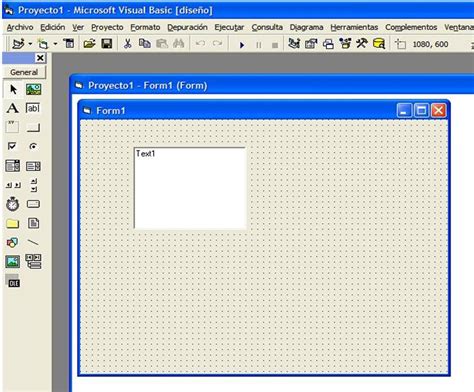This screenshot has width=474, height=392.
Task: Open the Diagrama menu
Action: coord(306,27)
